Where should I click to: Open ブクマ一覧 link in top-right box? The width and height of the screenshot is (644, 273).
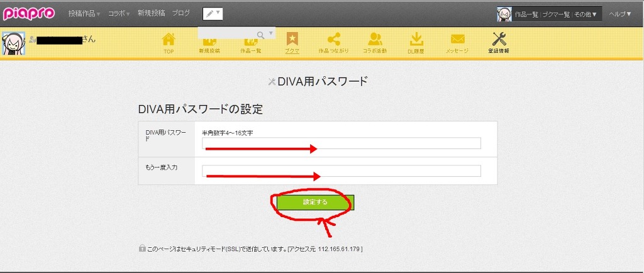[556, 14]
